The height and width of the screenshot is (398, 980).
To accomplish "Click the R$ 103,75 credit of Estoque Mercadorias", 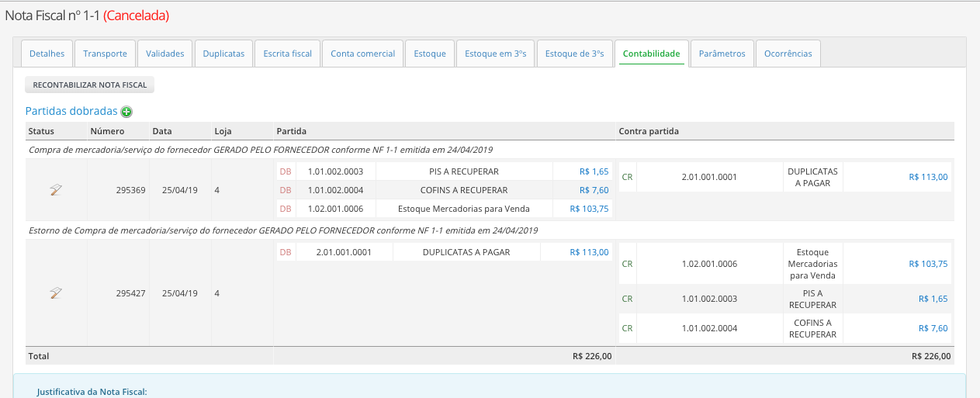I will tap(928, 264).
